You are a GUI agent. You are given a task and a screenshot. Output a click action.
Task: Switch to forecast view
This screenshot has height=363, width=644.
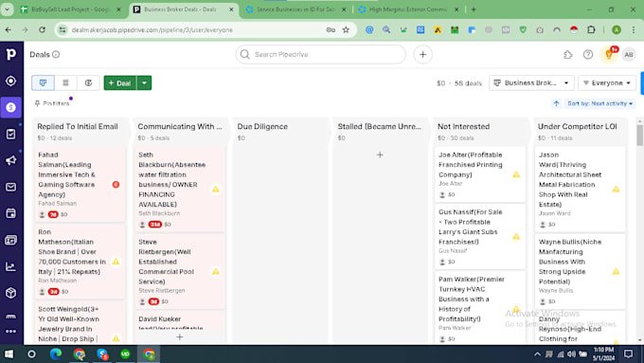pos(88,82)
